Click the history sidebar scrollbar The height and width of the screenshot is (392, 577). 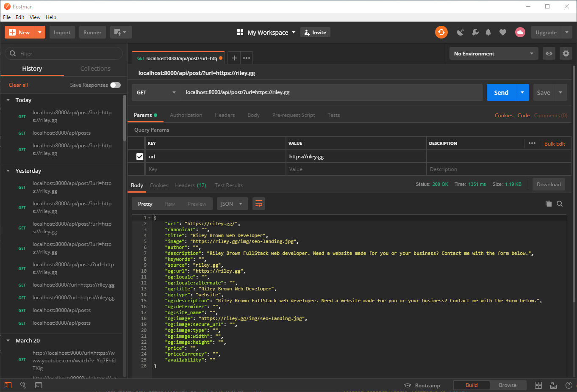(125, 119)
